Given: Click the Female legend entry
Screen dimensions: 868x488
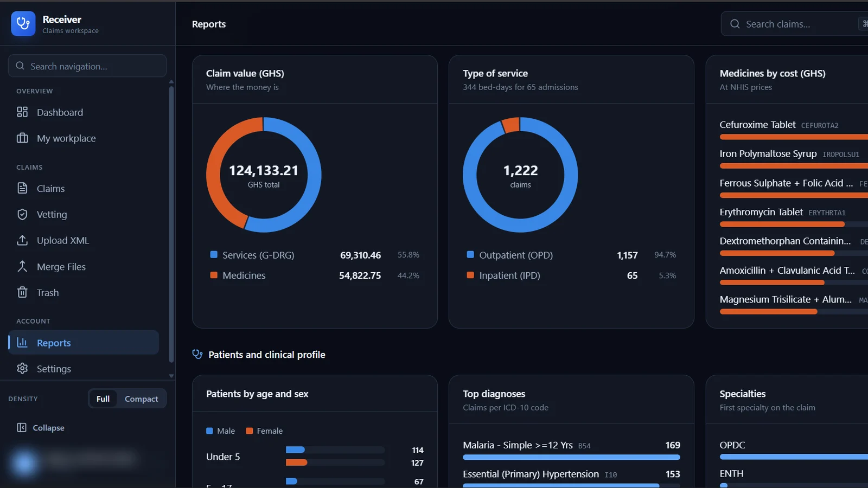Looking at the screenshot, I should point(264,431).
